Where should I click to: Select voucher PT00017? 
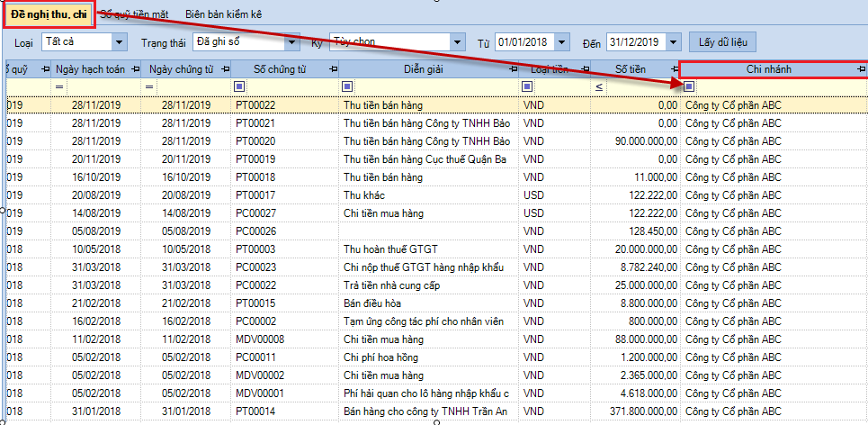[x=255, y=195]
